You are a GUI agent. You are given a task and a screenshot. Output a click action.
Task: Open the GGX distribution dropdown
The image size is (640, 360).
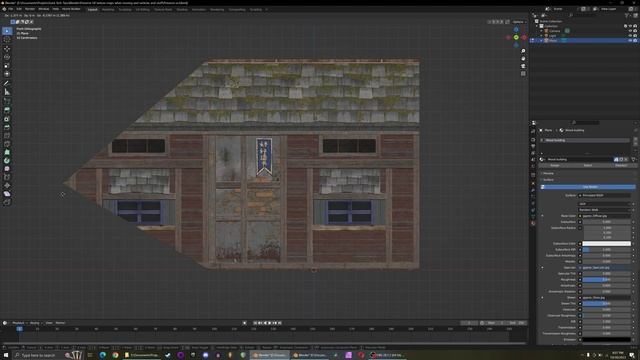(604, 204)
